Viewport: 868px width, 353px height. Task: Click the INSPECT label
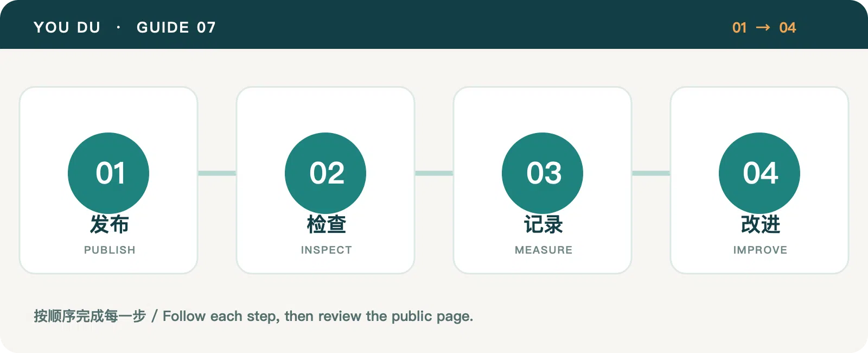(x=327, y=250)
